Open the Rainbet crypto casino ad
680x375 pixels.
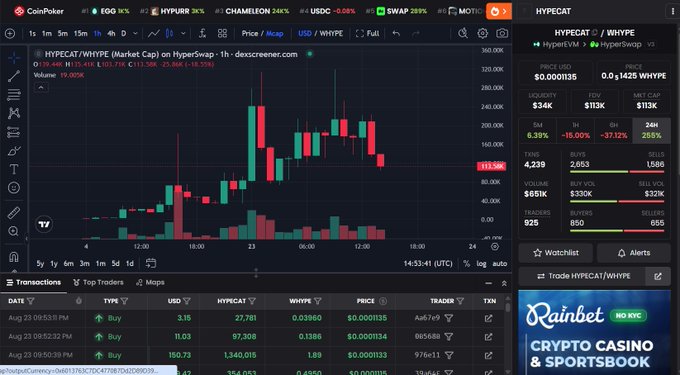point(594,333)
